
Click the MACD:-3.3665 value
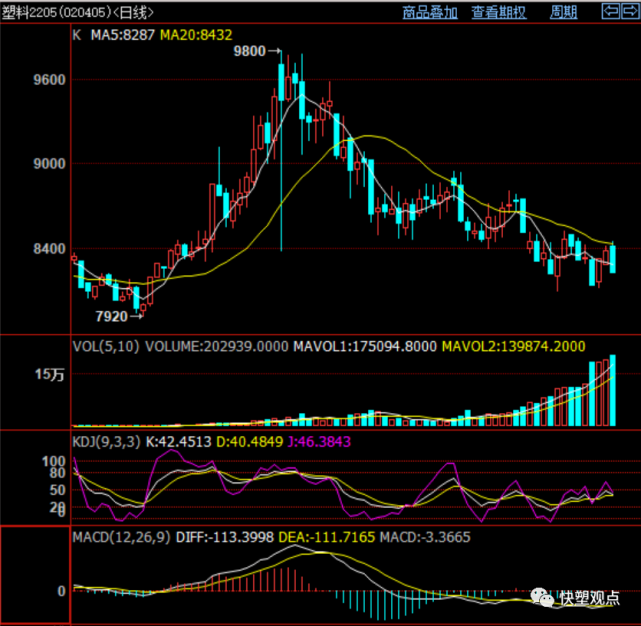[x=425, y=537]
